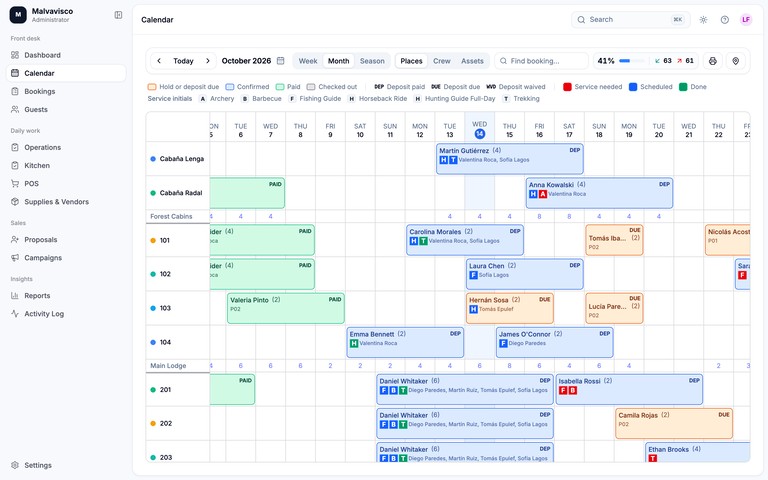Switch to Assets grouping
This screenshot has height=480, width=768.
point(472,61)
